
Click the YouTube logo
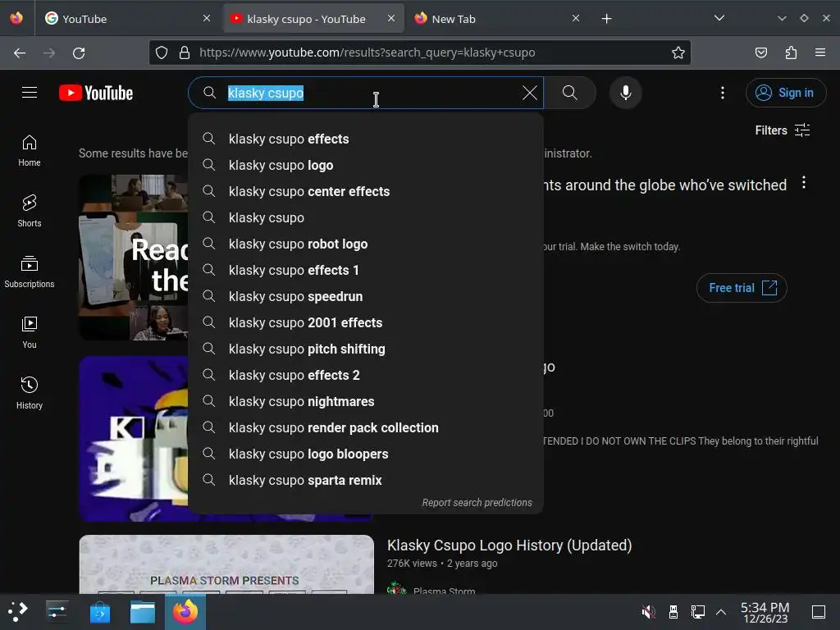pyautogui.click(x=96, y=93)
